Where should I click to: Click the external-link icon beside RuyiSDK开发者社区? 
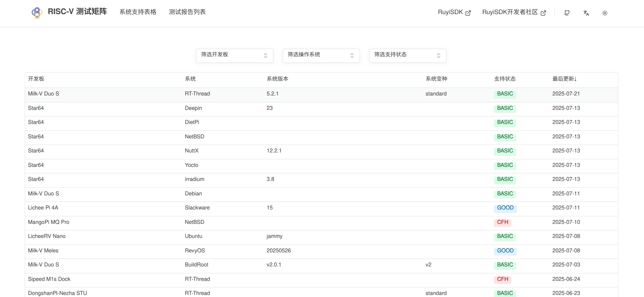[x=543, y=13]
